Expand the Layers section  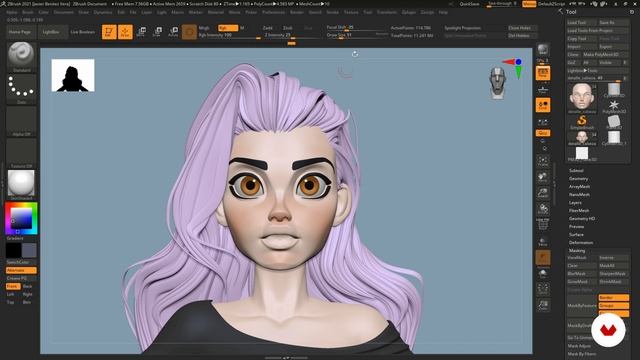coord(575,203)
